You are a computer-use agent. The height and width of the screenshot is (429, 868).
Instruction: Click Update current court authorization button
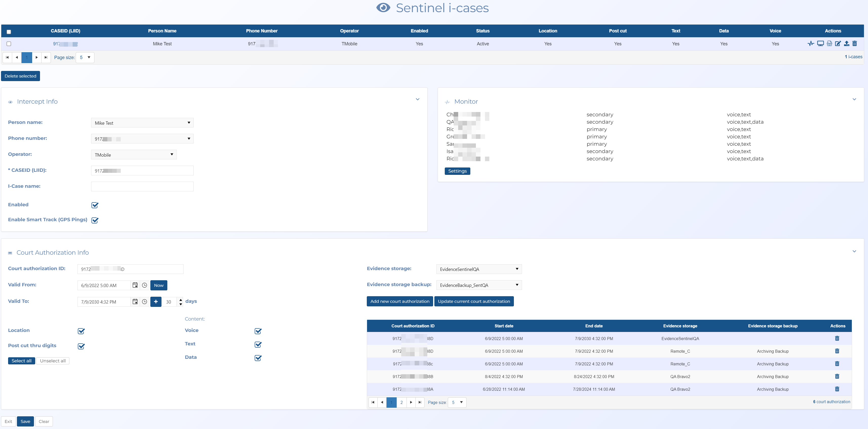(474, 301)
